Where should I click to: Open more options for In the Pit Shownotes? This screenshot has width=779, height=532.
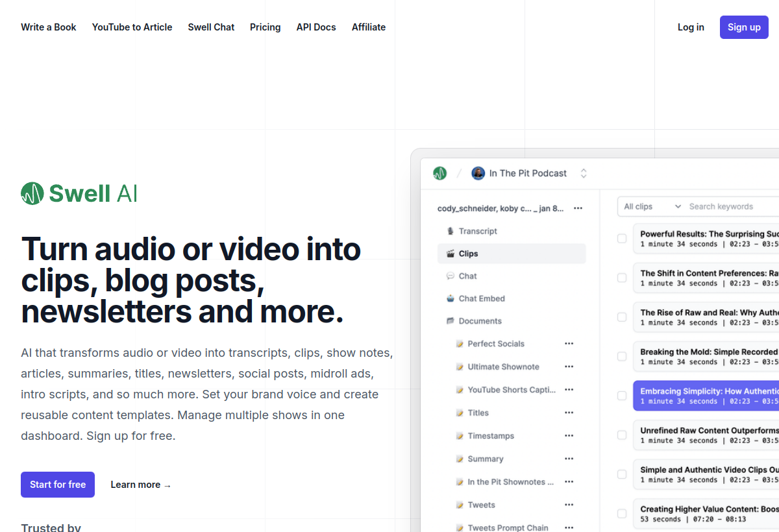point(569,481)
